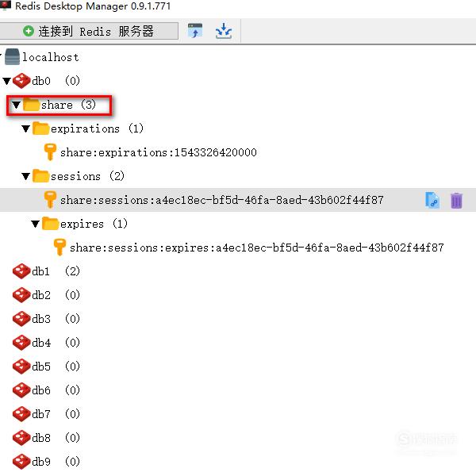The width and height of the screenshot is (476, 476).
Task: Select the db6 (0) label
Action: [56, 390]
